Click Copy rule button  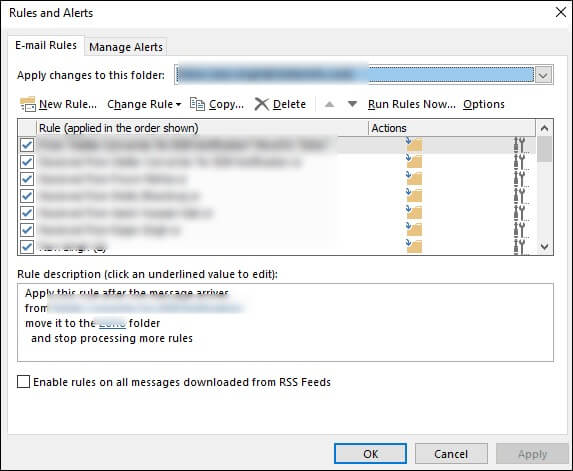click(x=217, y=105)
